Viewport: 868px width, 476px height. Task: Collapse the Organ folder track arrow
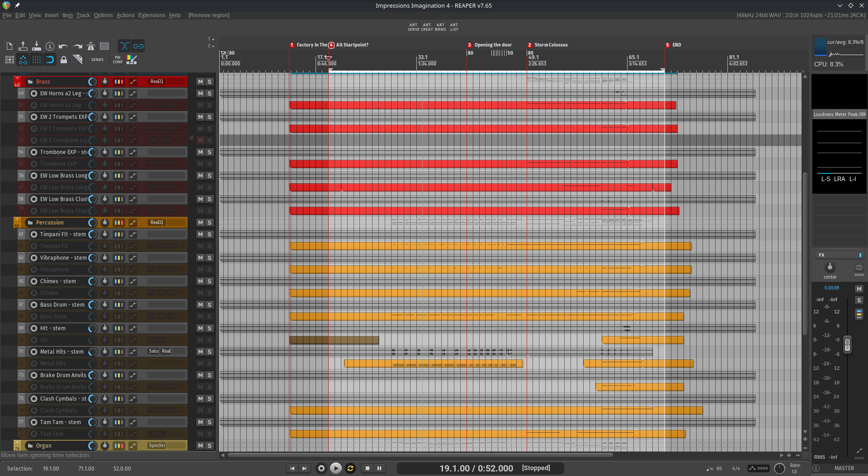(x=17, y=443)
